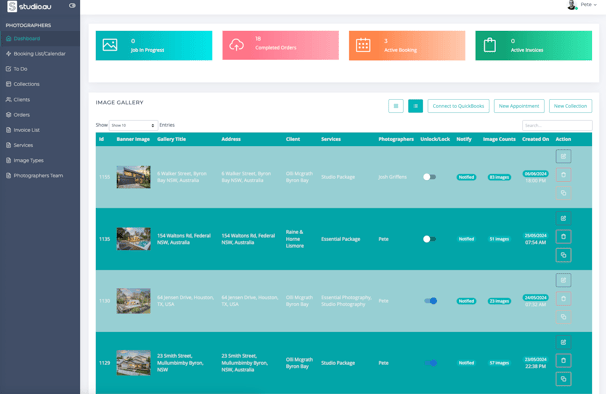Click New Collection button
Screen dimensions: 606x394
point(570,106)
